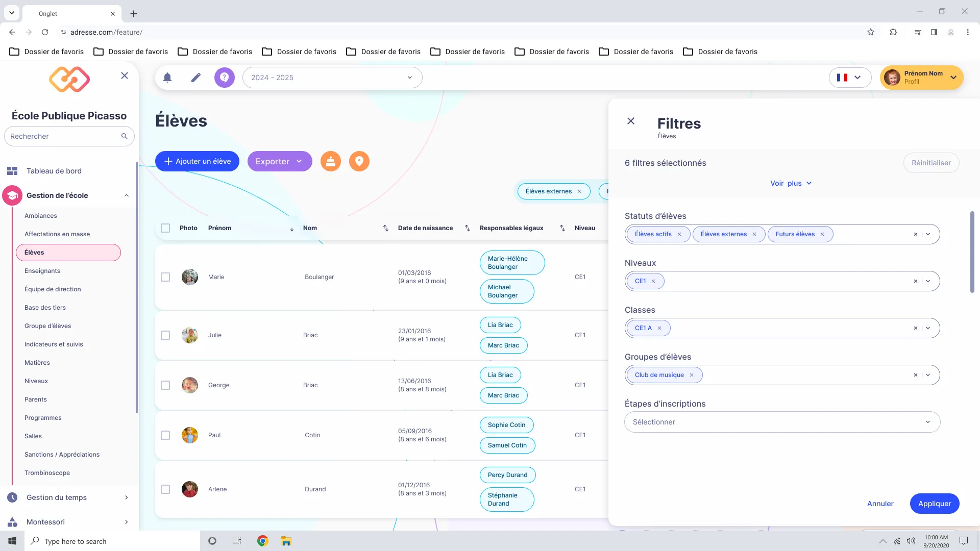Click the search magnifier in Rechercher
The image size is (980, 551).
click(x=124, y=136)
